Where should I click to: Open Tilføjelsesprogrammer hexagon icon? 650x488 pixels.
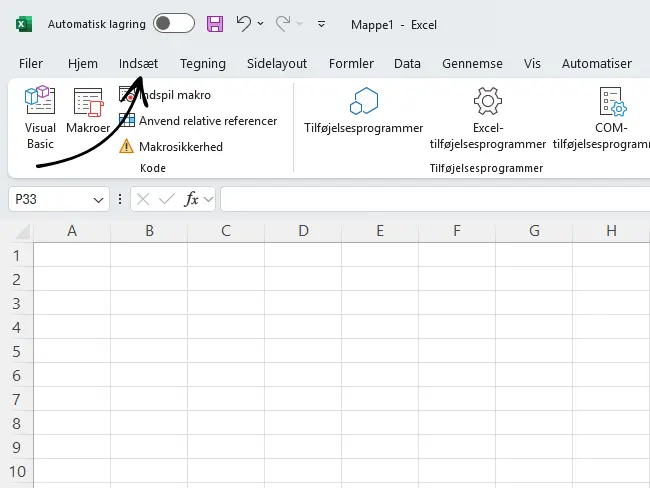(x=363, y=102)
